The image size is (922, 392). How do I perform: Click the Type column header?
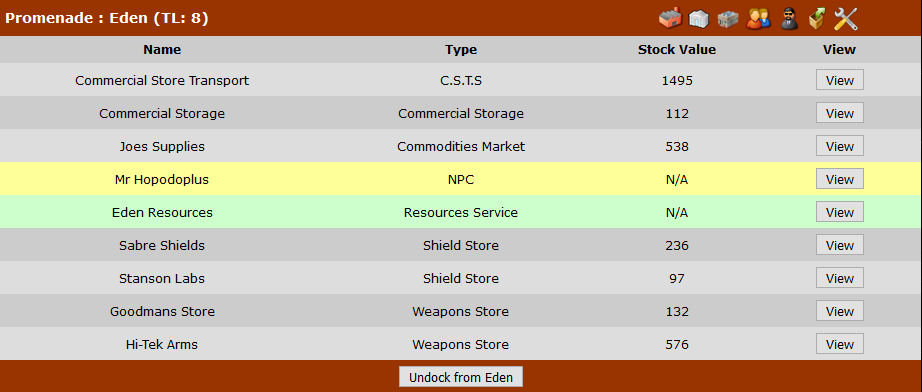tap(461, 50)
